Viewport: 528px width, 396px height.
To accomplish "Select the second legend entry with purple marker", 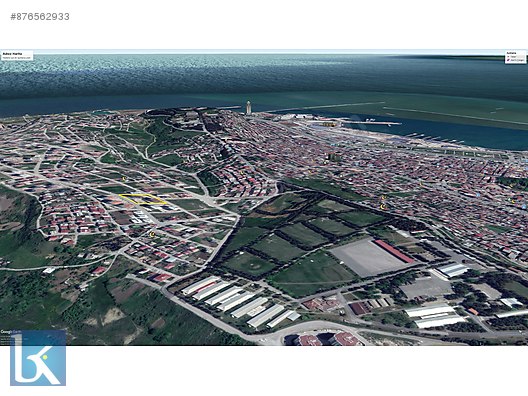I will pos(515,60).
